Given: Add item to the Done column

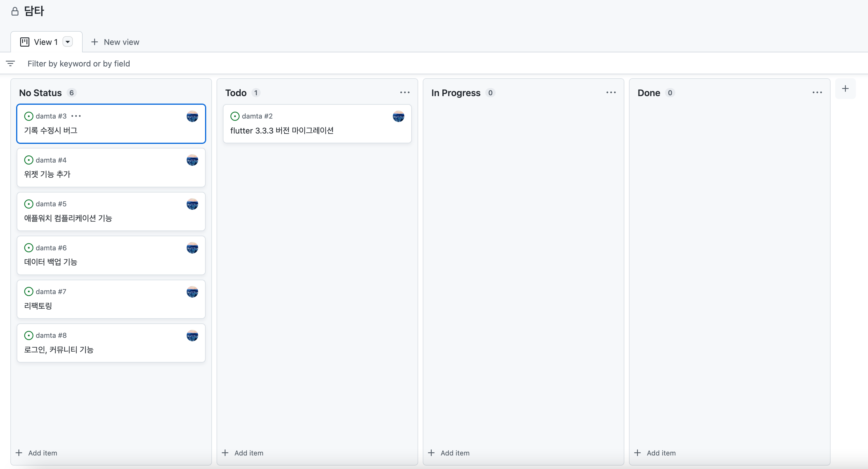Looking at the screenshot, I should click(655, 453).
